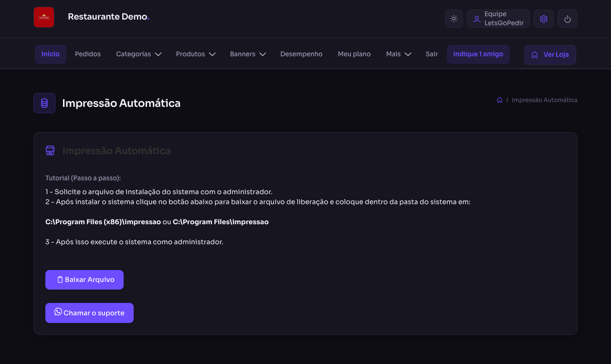
Task: Click the database icon beside the page title
Action: (x=44, y=103)
